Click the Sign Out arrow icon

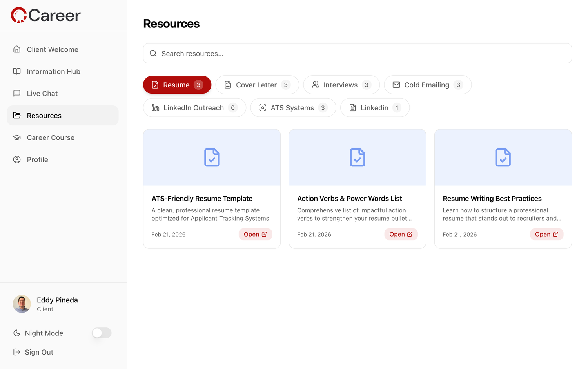[x=17, y=352]
